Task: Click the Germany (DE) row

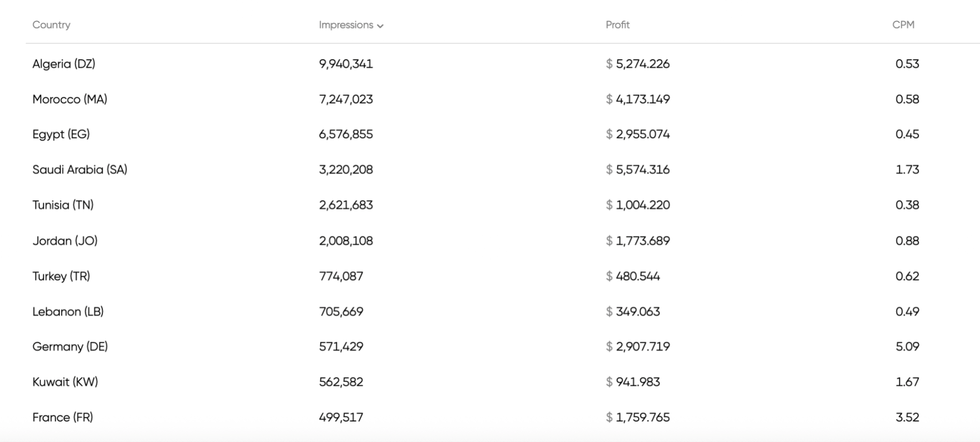Action: click(x=70, y=347)
